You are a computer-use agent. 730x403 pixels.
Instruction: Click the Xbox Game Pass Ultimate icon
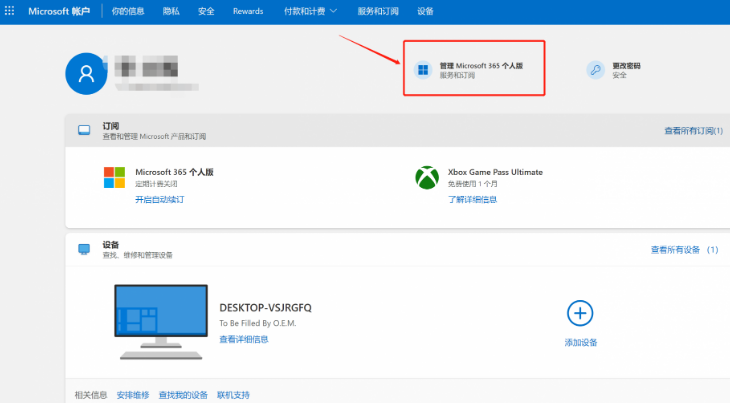tap(427, 177)
